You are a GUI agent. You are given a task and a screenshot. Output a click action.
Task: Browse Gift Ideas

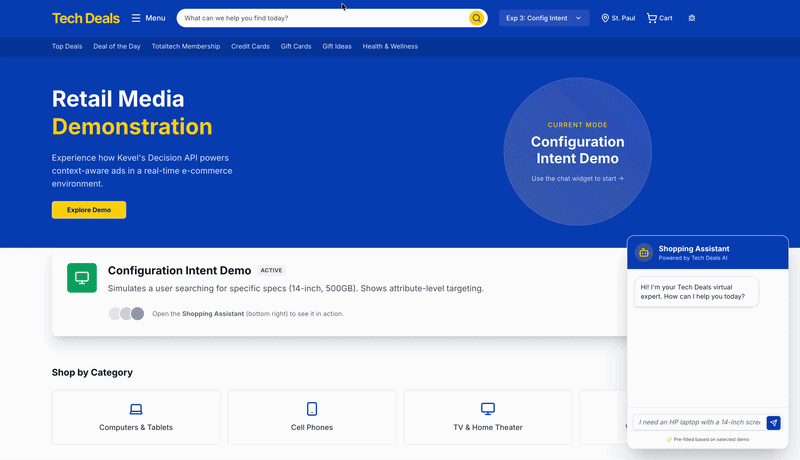[337, 46]
